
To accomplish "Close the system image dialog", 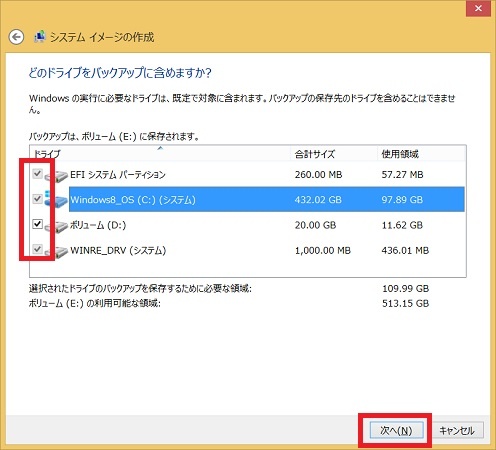I will (x=478, y=8).
